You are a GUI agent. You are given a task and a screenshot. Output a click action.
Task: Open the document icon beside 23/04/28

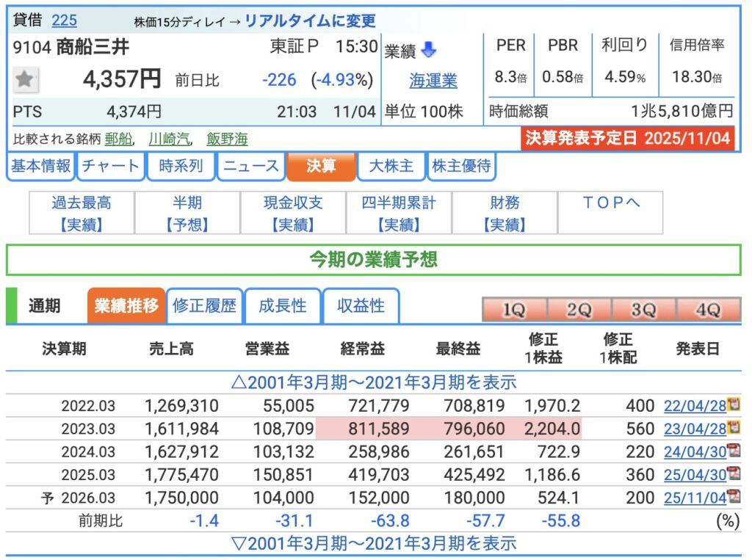point(733,428)
